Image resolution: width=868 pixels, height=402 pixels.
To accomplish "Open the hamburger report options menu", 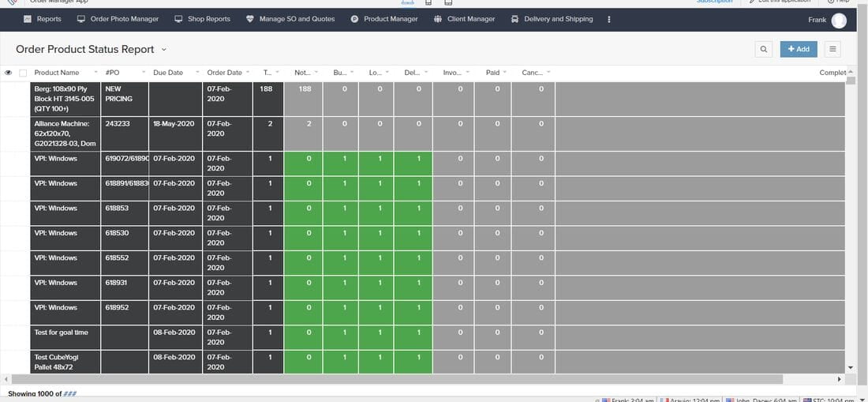I will (832, 49).
